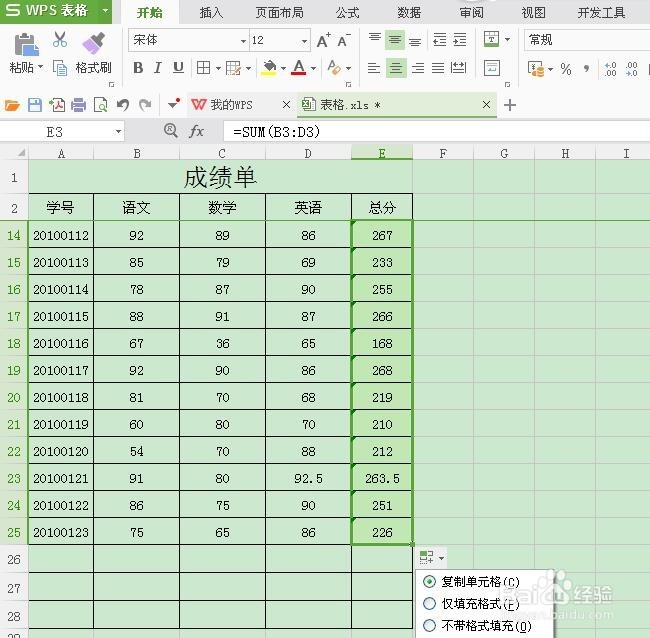650x638 pixels.
Task: Click the yellow fill color button
Action: point(269,68)
